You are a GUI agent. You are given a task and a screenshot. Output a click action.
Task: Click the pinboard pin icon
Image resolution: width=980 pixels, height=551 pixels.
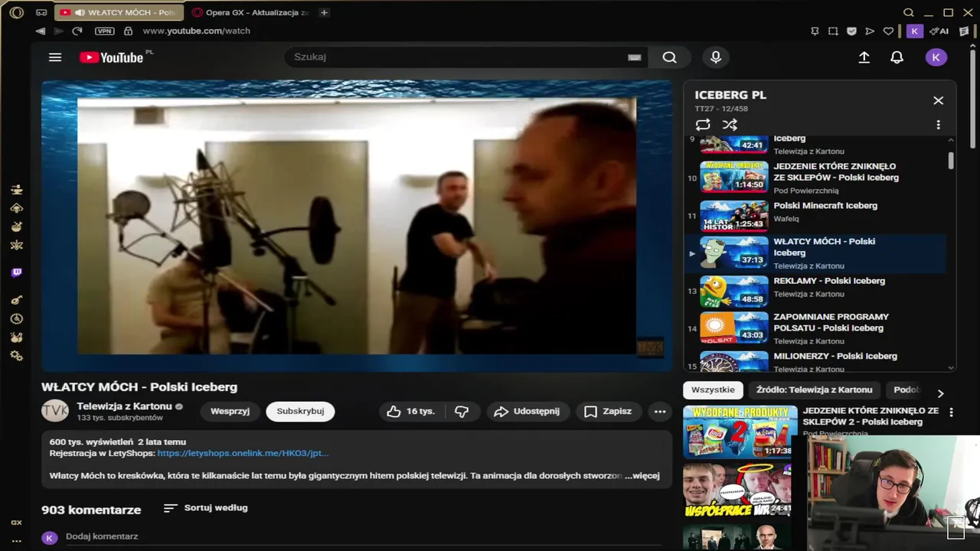coord(815,31)
